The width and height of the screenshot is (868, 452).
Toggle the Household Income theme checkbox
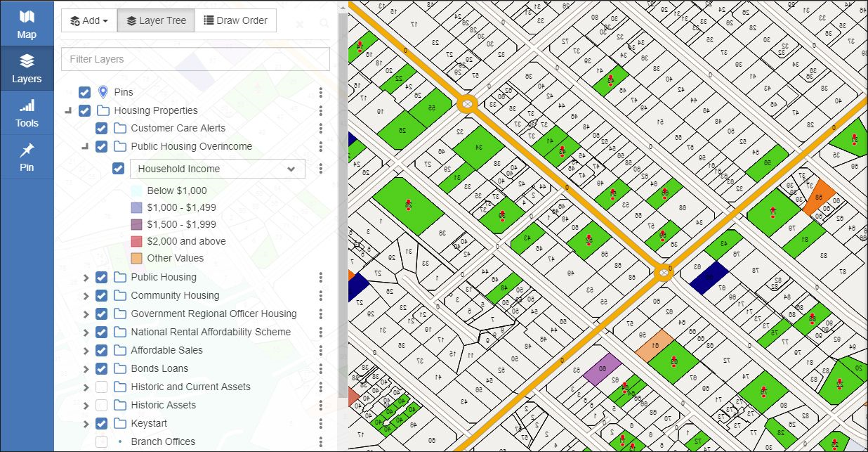(119, 169)
